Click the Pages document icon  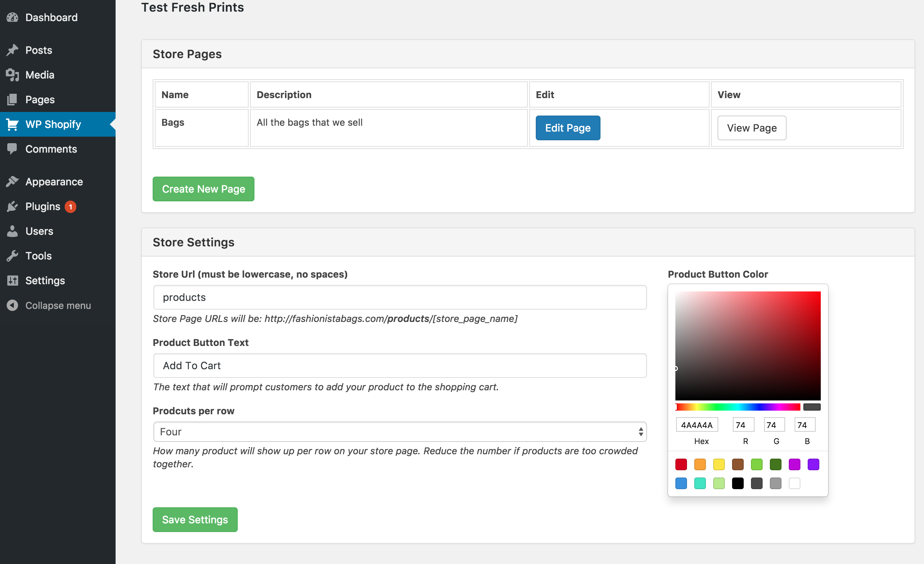point(12,99)
